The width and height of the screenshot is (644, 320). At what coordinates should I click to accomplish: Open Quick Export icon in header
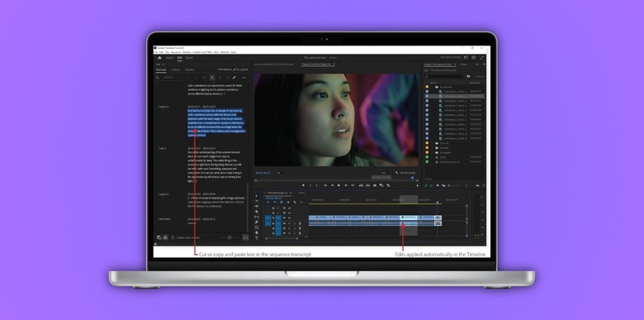tap(474, 57)
